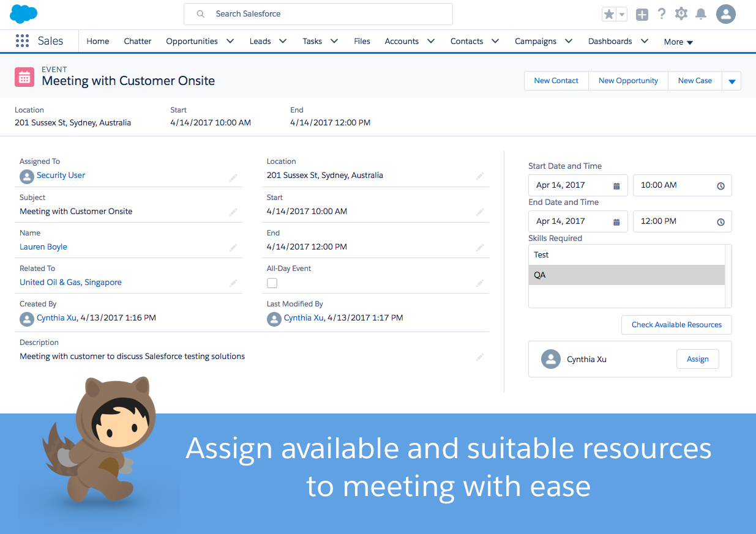Open the notifications bell
Screen dimensions: 756x534
pyautogui.click(x=701, y=14)
